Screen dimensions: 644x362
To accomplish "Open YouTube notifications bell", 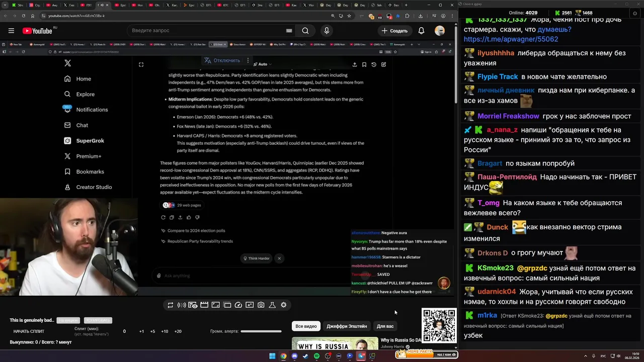I will pyautogui.click(x=421, y=31).
